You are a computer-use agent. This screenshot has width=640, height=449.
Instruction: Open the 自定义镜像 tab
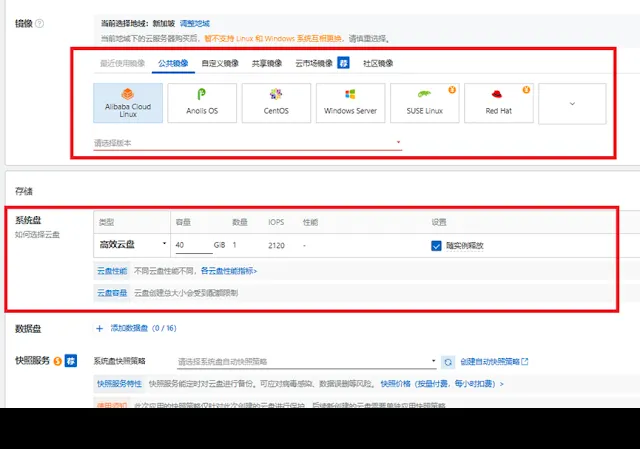click(x=220, y=63)
